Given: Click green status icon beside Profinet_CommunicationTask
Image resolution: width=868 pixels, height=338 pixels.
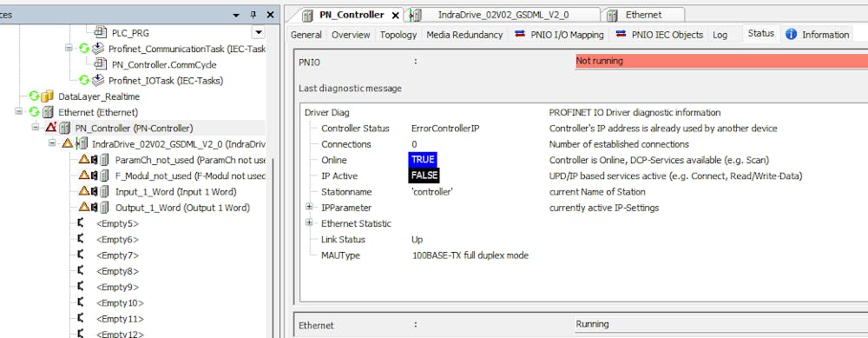Looking at the screenshot, I should 84,49.
